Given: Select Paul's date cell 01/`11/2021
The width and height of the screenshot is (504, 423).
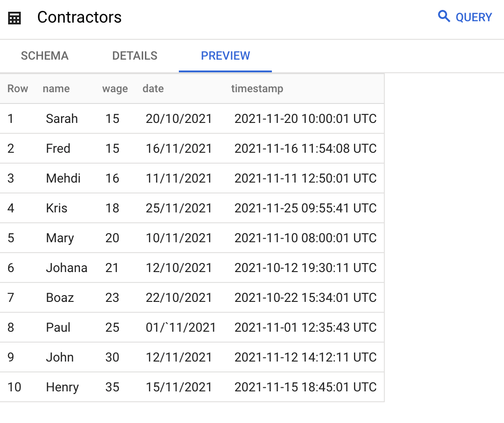Looking at the screenshot, I should pyautogui.click(x=180, y=327).
